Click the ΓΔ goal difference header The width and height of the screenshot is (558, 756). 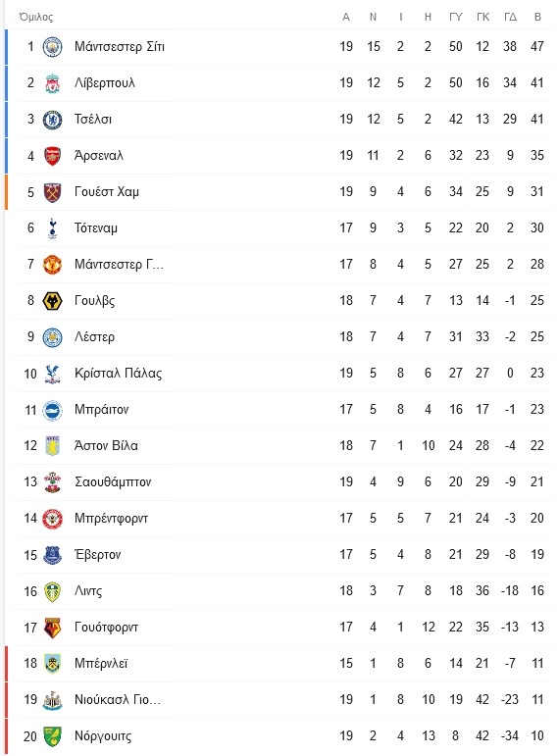510,17
